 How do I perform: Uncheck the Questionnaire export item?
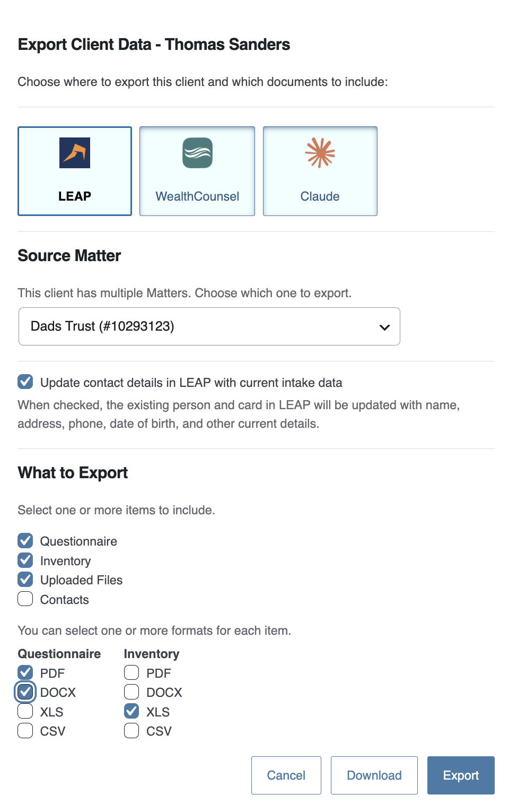tap(25, 541)
